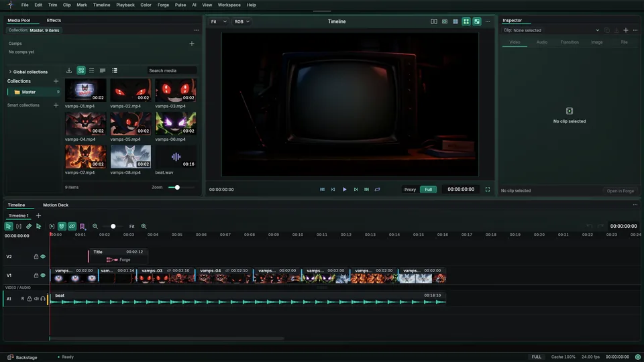
Task: Toggle the linked selection chain button
Action: pos(72,226)
